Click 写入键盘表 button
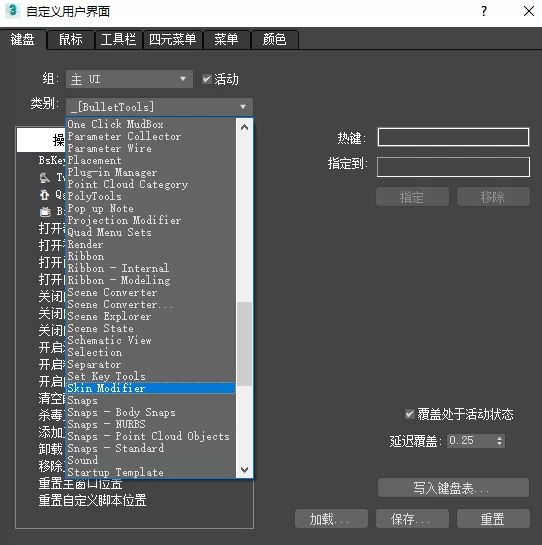The image size is (542, 545). (453, 488)
